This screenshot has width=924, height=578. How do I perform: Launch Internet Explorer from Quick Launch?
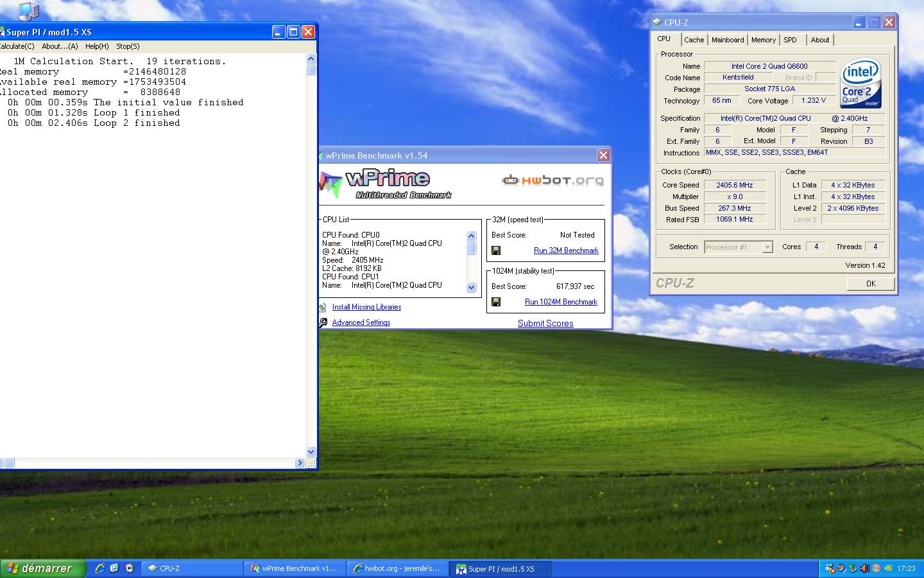(100, 568)
